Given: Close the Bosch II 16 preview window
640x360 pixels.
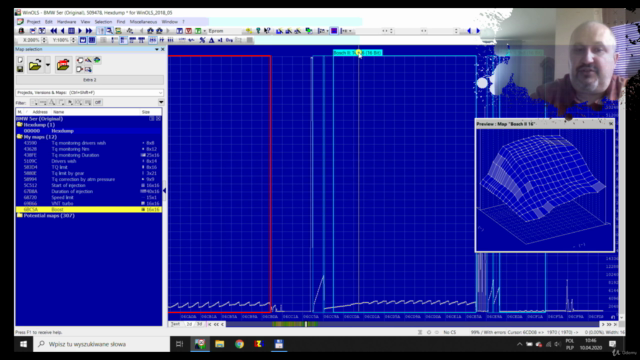Looking at the screenshot, I should pyautogui.click(x=611, y=124).
